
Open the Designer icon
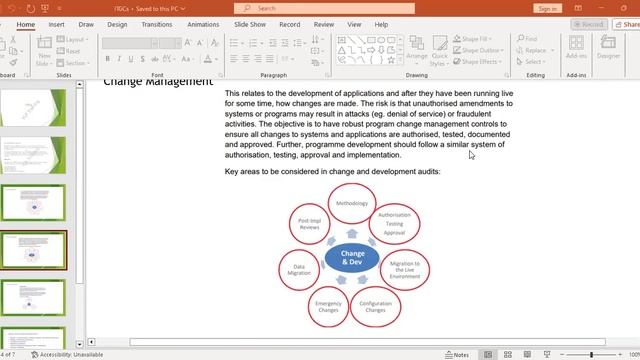point(608,42)
